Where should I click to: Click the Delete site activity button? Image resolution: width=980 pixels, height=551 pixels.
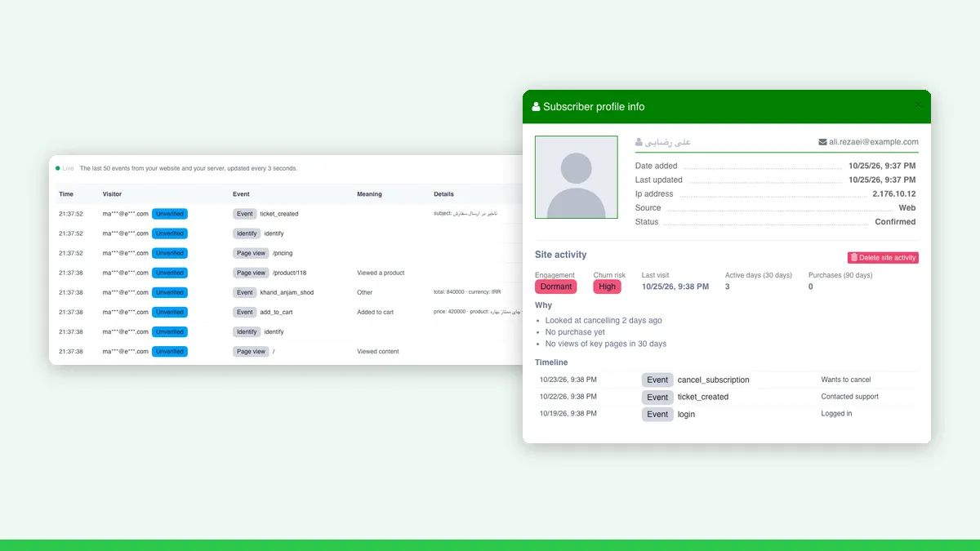(883, 258)
